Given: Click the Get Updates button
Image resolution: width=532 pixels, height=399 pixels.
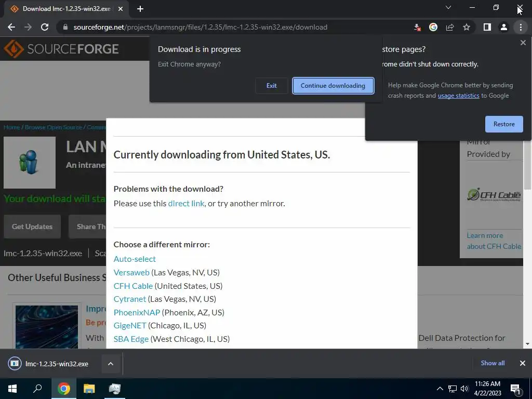Looking at the screenshot, I should (x=32, y=227).
